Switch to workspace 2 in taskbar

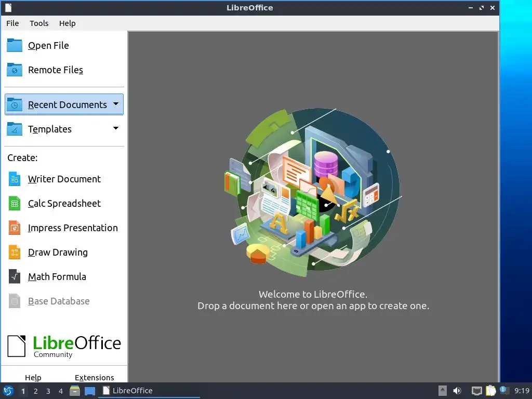36,391
